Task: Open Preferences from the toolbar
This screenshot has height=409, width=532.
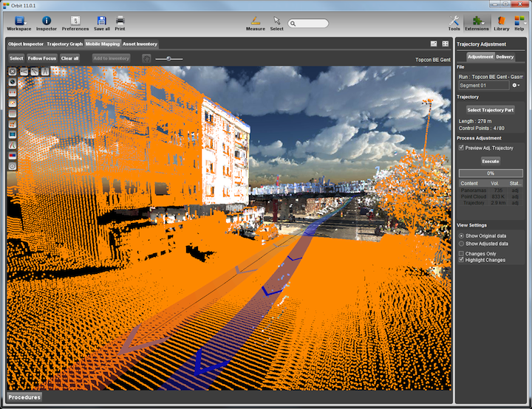Action: coord(75,21)
